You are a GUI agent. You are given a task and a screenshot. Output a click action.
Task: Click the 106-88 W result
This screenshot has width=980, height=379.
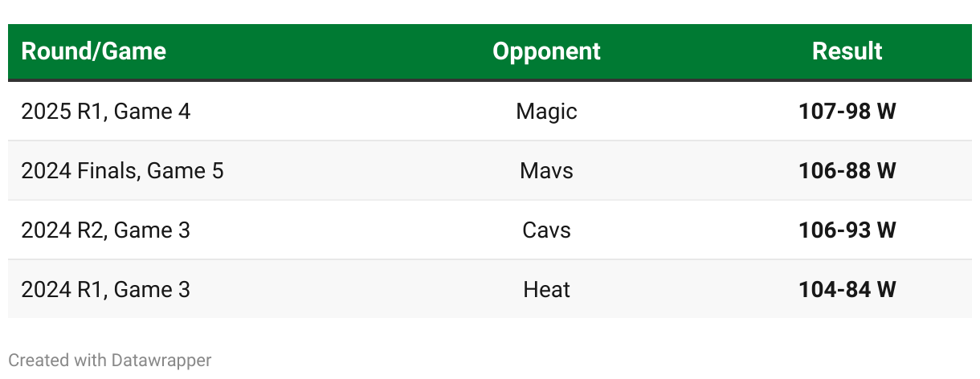[x=847, y=170]
